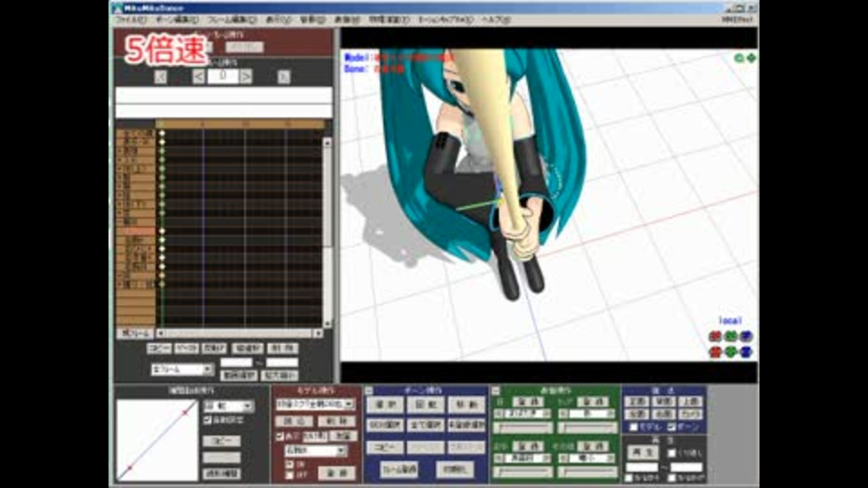The image size is (868, 488).
Task: Open the second dropdown in model panel
Action: point(315,451)
